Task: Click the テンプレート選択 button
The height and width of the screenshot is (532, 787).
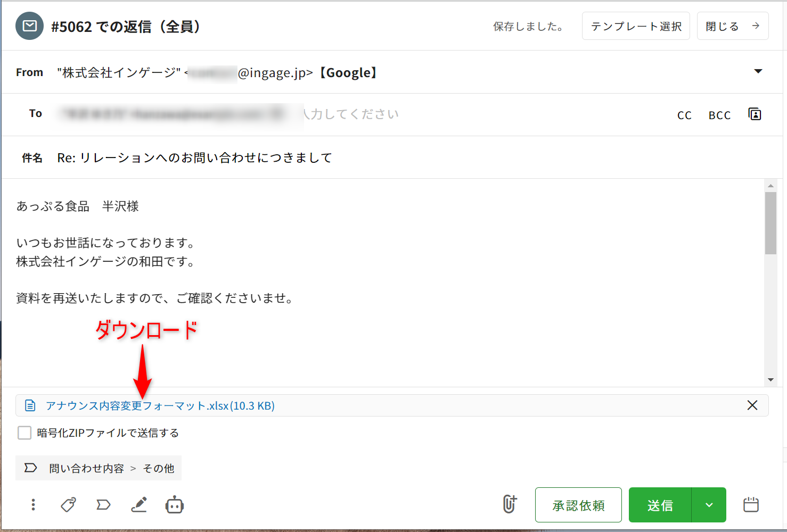Action: pyautogui.click(x=636, y=26)
